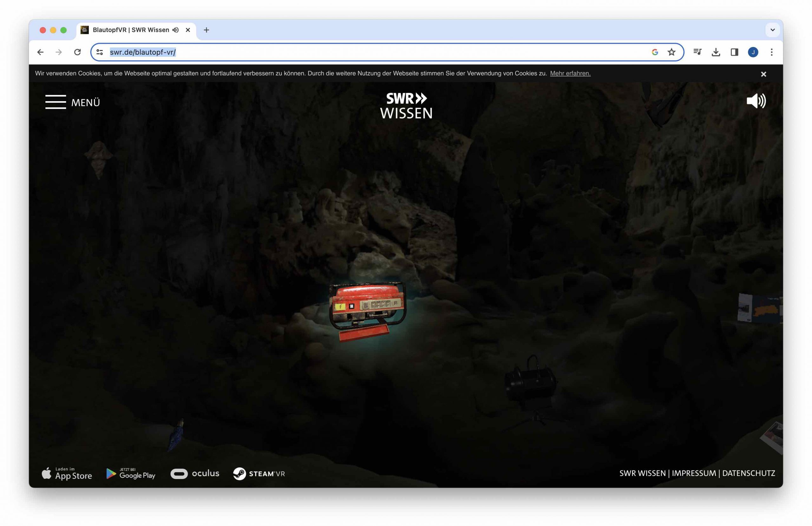
Task: Open the Mehr erfahren cookie link
Action: pyautogui.click(x=570, y=73)
